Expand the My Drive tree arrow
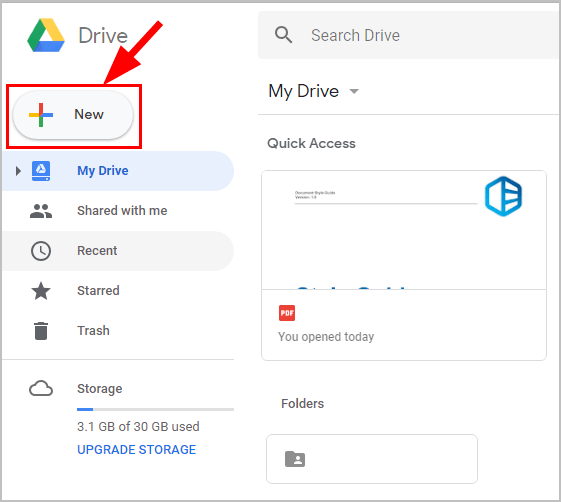The height and width of the screenshot is (502, 561). [x=18, y=171]
